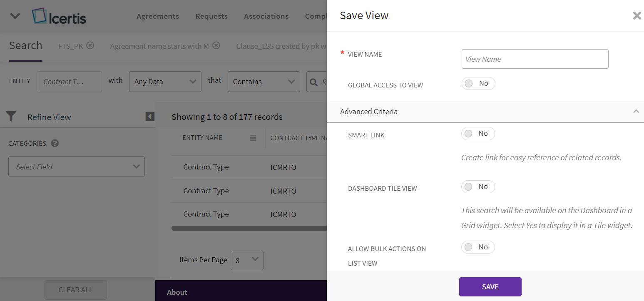Click the Refine View funnel filter icon
Viewport: 644px width, 301px height.
(x=11, y=117)
